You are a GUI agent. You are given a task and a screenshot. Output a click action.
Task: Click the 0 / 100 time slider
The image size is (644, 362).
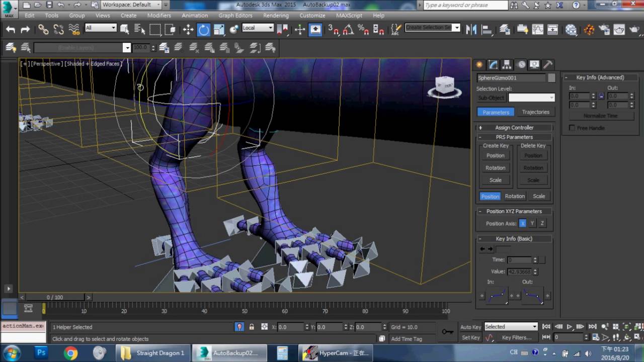55,297
